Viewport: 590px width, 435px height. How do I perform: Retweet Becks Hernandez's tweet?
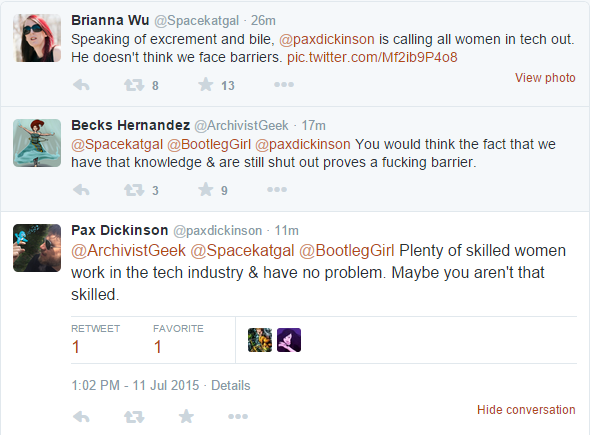134,190
